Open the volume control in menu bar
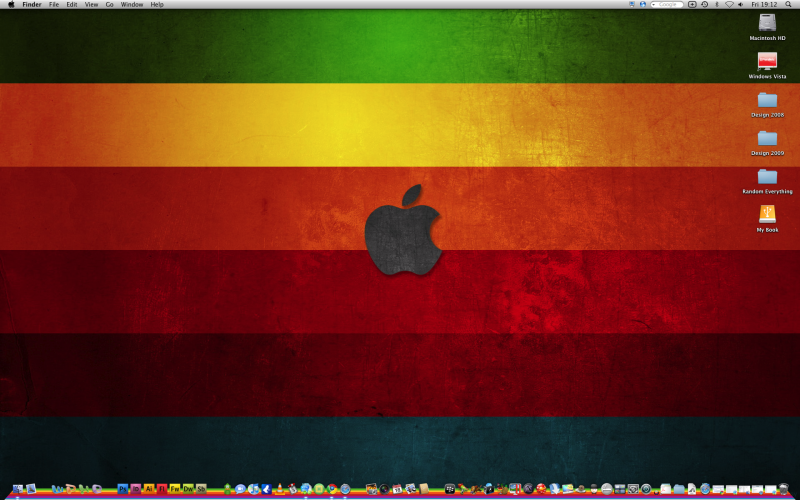 tap(741, 5)
